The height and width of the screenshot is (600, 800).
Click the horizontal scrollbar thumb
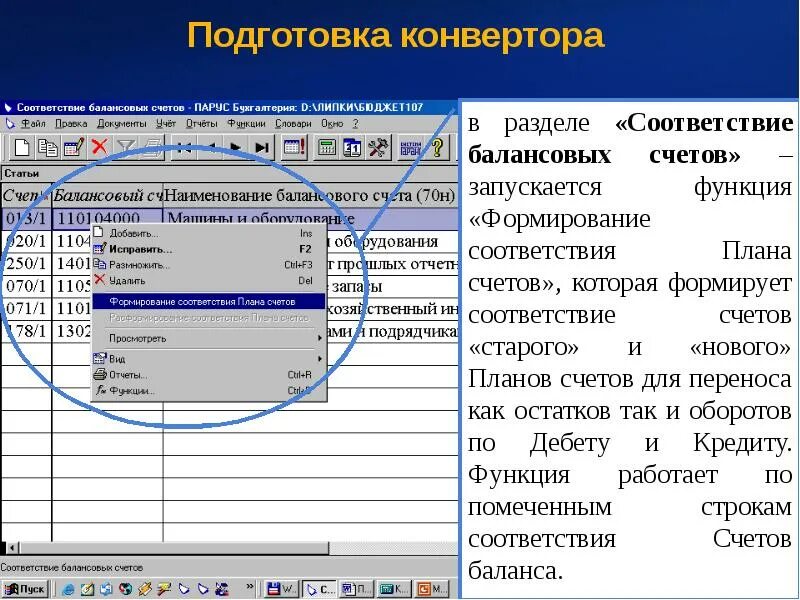tap(174, 548)
